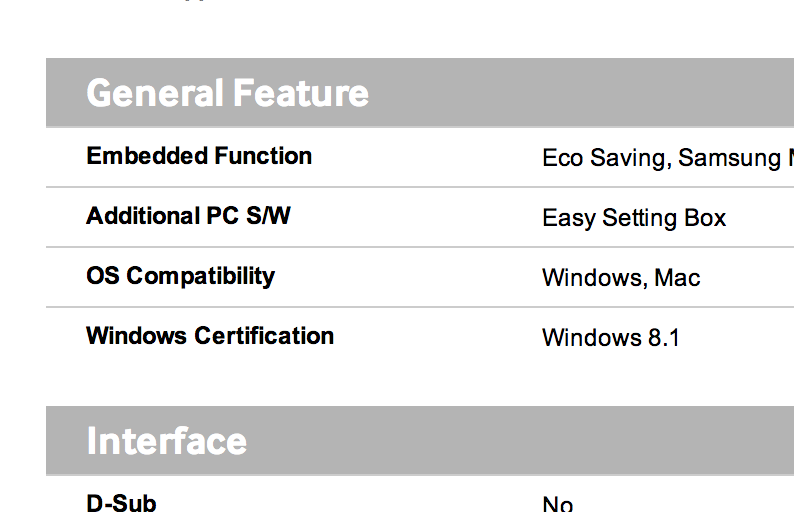The width and height of the screenshot is (794, 512).
Task: Click the General Feature section header
Action: pyautogui.click(x=227, y=93)
